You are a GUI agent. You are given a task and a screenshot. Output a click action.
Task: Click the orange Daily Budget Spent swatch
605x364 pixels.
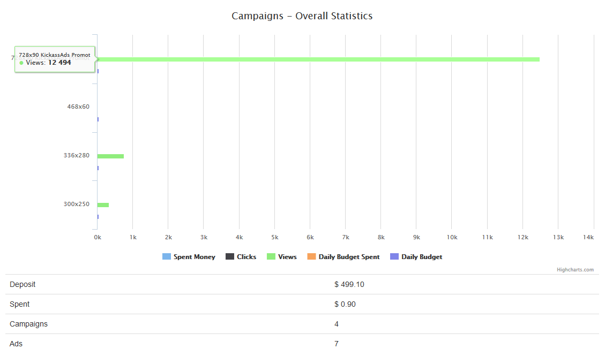pyautogui.click(x=311, y=257)
